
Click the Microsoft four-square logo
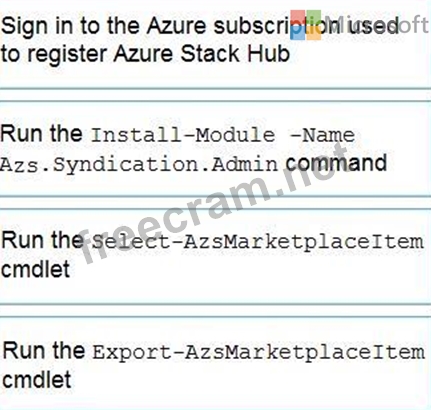coord(306,25)
